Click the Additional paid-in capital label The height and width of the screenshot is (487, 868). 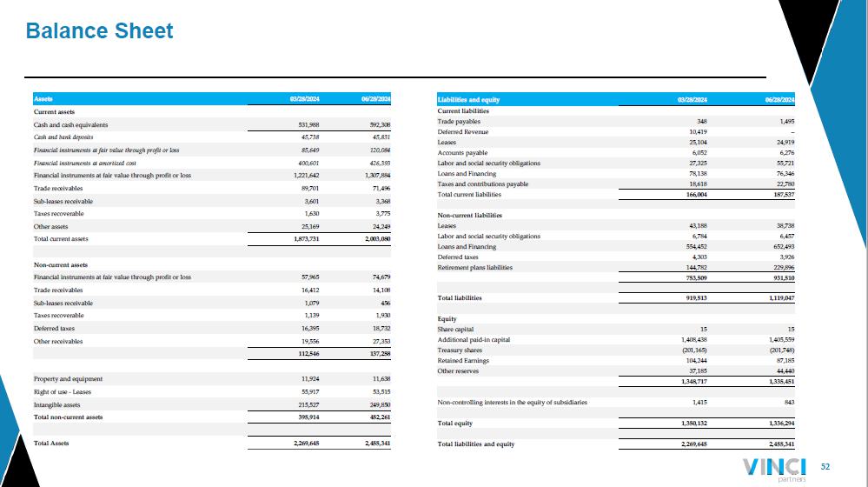[x=474, y=340]
